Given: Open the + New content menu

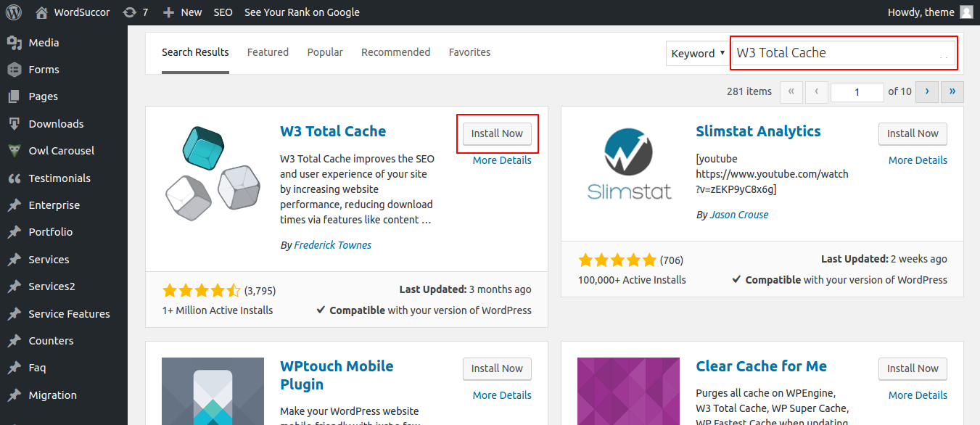Looking at the screenshot, I should [x=182, y=12].
